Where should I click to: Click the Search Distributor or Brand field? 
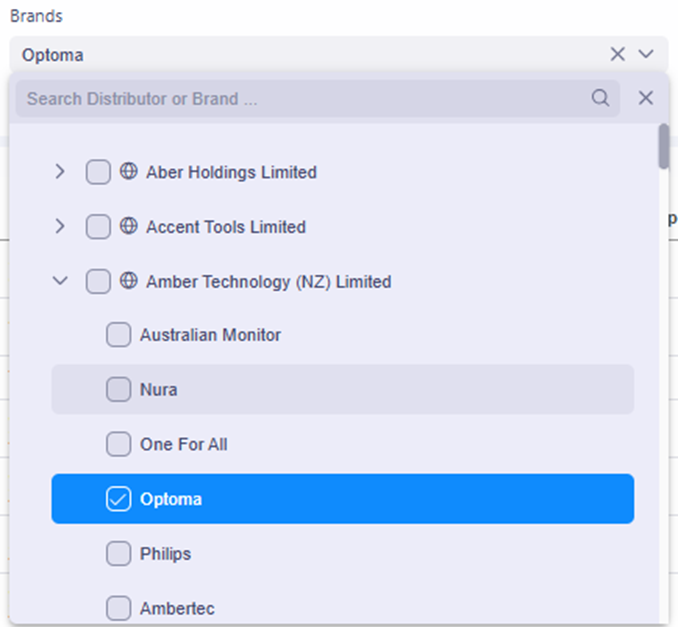click(x=300, y=98)
